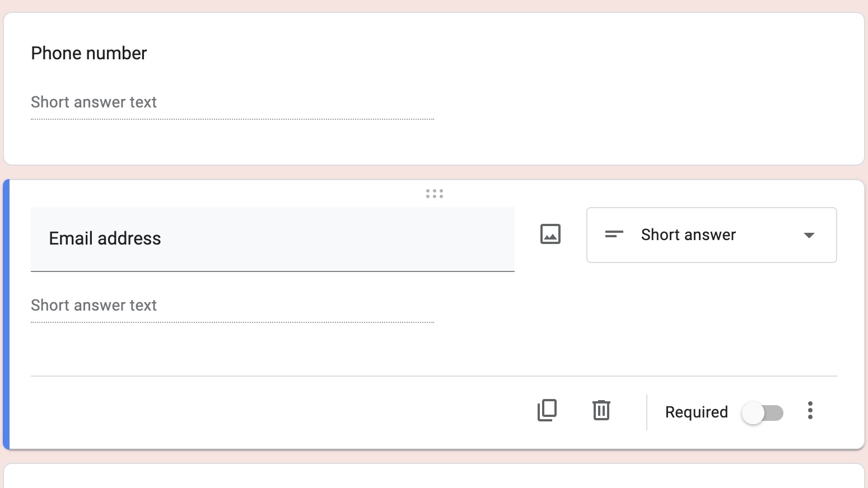Screen dimensions: 868x488
Task: Click the question type dropdown arrow
Action: (809, 235)
